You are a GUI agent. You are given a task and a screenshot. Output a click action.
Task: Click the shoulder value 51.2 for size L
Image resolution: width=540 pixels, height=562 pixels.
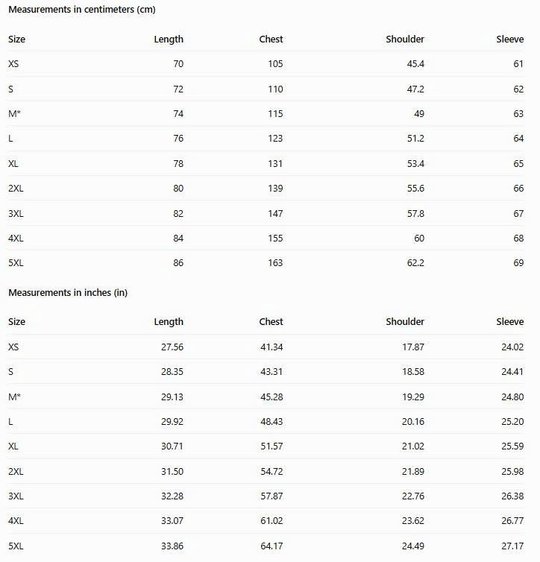click(415, 138)
